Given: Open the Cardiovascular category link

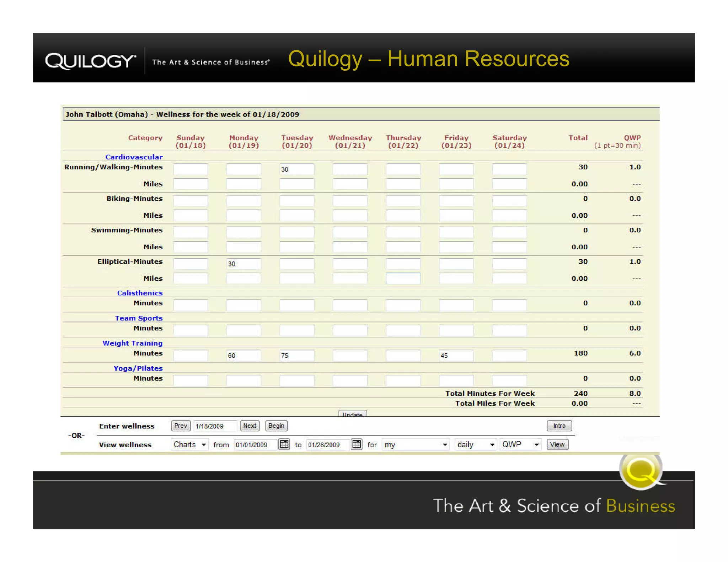Looking at the screenshot, I should click(134, 157).
